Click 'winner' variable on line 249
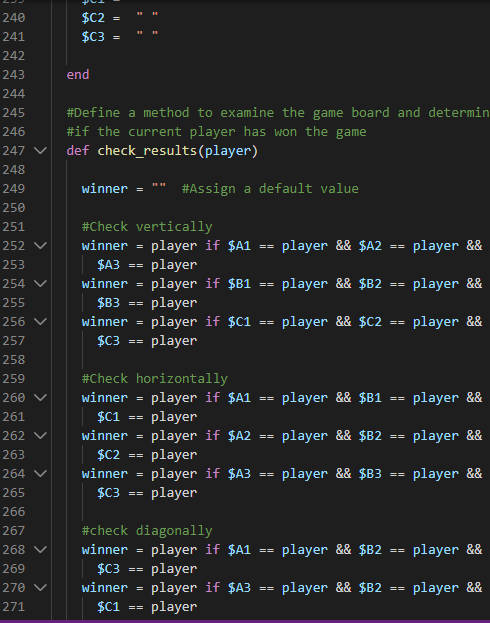490x623 pixels. pyautogui.click(x=105, y=189)
